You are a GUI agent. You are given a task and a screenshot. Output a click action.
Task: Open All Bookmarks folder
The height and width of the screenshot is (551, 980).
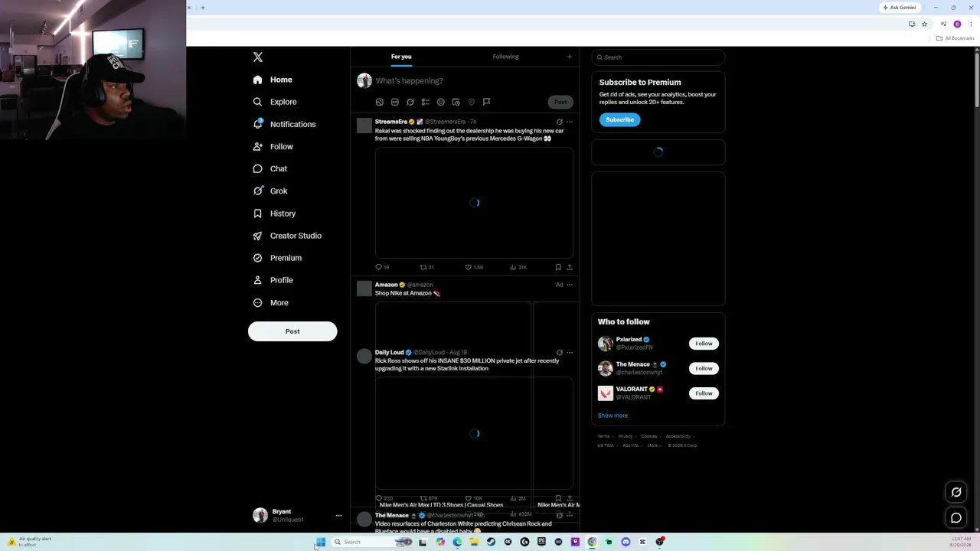point(955,38)
